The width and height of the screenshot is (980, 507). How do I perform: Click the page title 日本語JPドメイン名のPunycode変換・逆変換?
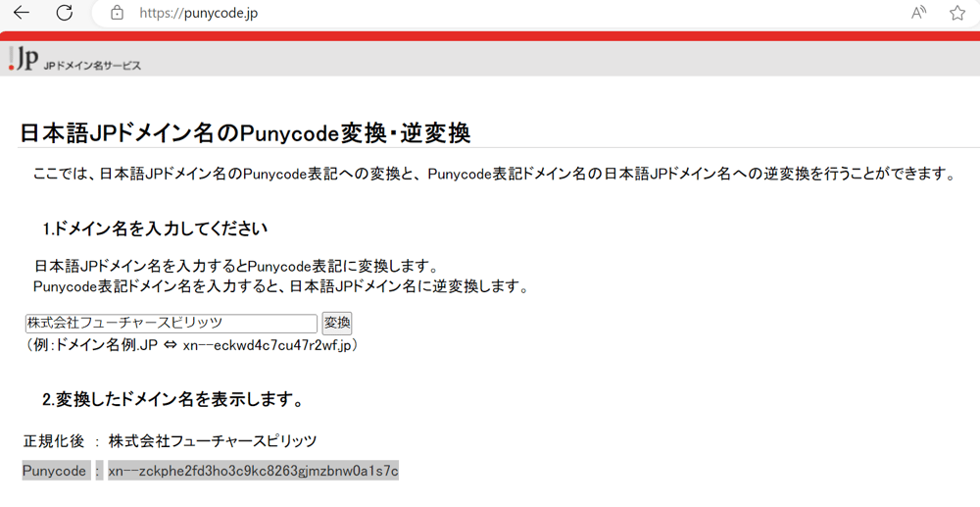[x=245, y=133]
